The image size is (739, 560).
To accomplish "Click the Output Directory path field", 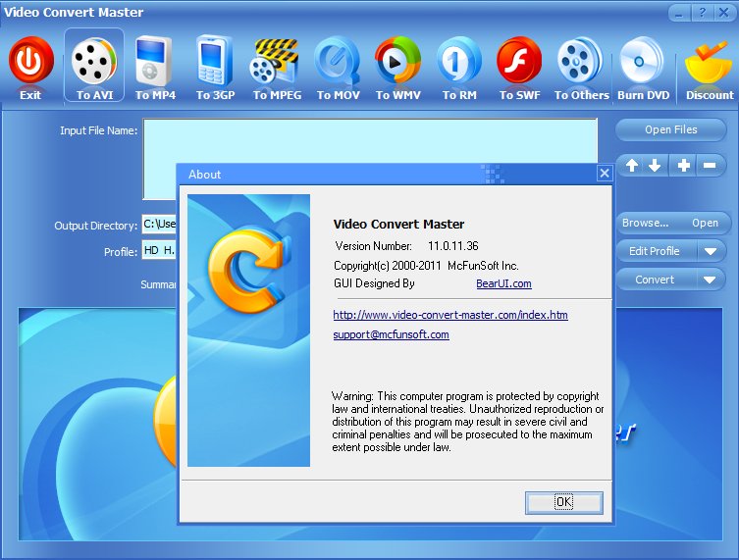I will point(159,225).
